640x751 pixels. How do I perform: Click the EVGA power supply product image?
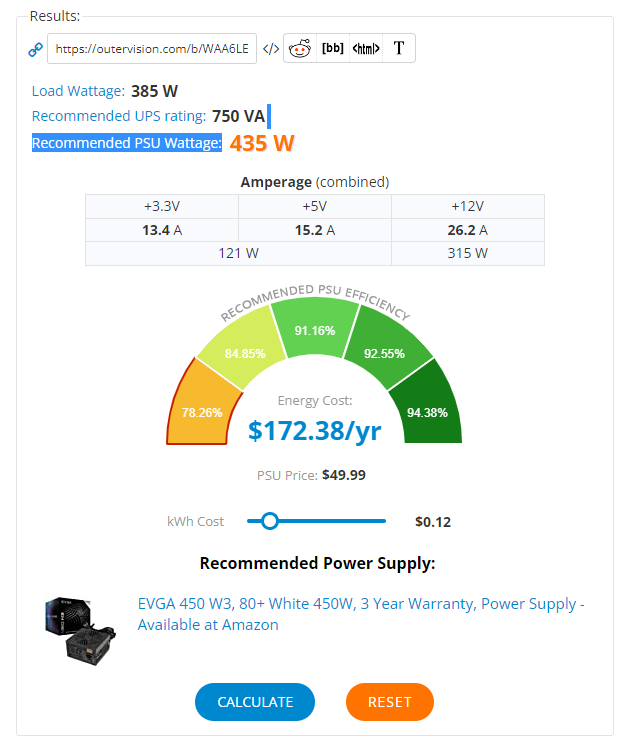point(80,631)
